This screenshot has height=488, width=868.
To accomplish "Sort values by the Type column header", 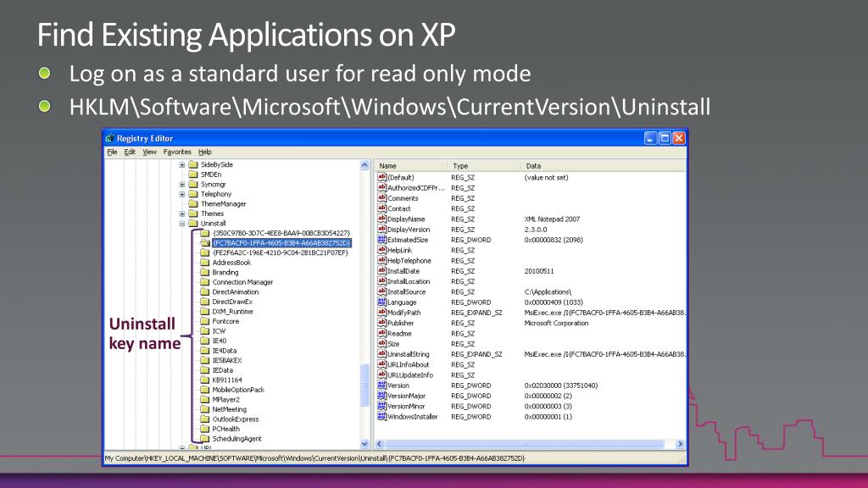I will pyautogui.click(x=483, y=166).
